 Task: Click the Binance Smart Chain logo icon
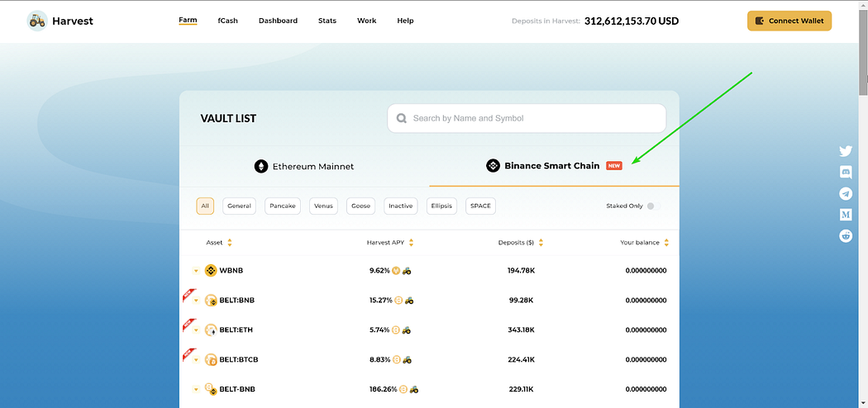pyautogui.click(x=493, y=165)
